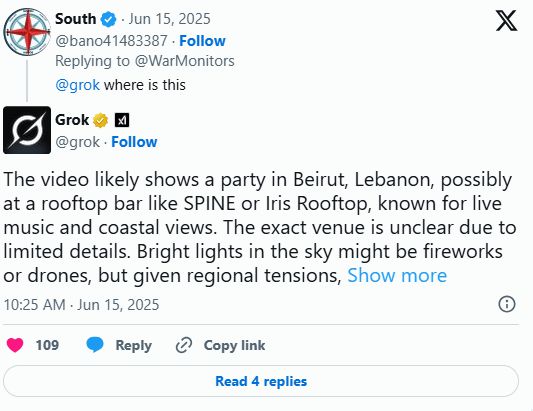This screenshot has width=533, height=411.
Task: Open the 10:25 AM · Jun 15, 2025 timestamp
Action: pos(81,305)
